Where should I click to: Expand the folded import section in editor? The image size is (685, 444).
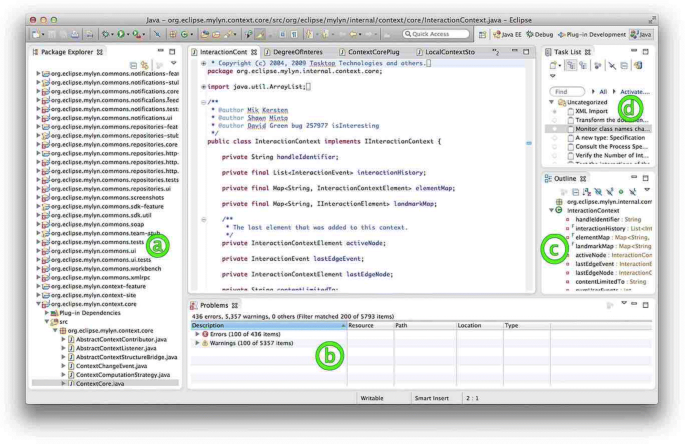pos(203,86)
